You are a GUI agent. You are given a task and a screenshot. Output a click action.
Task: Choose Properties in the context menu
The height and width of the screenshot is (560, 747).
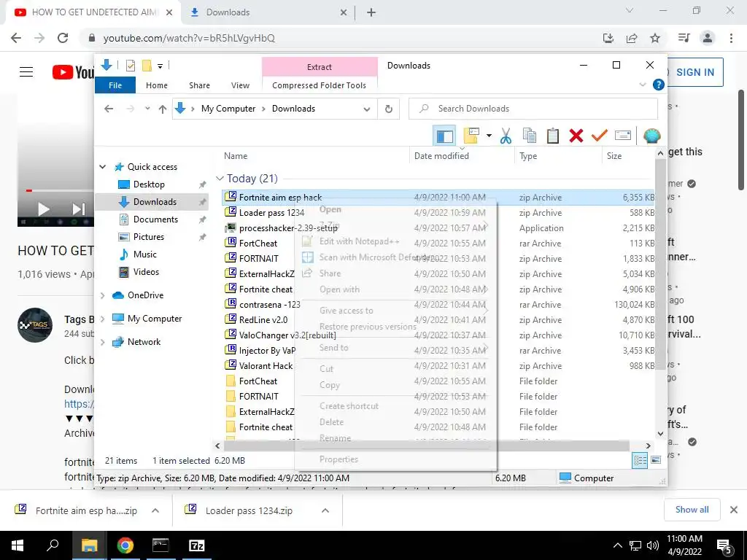(x=338, y=459)
